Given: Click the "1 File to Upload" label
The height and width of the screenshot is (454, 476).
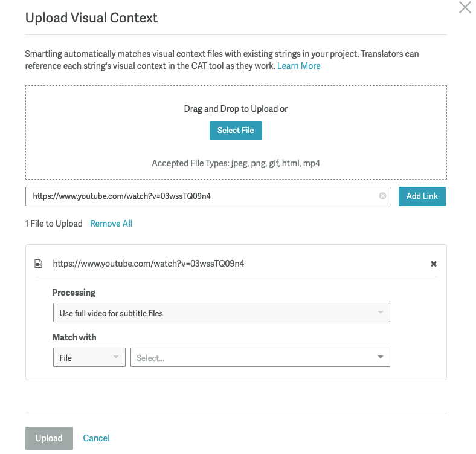Looking at the screenshot, I should click(54, 224).
